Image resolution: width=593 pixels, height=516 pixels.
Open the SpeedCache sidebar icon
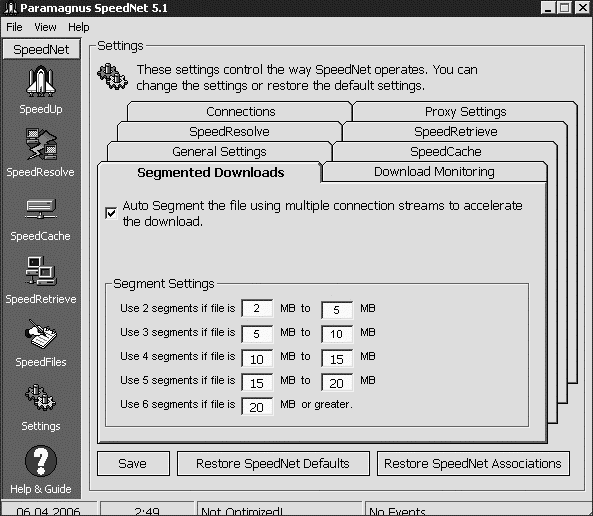(x=41, y=209)
